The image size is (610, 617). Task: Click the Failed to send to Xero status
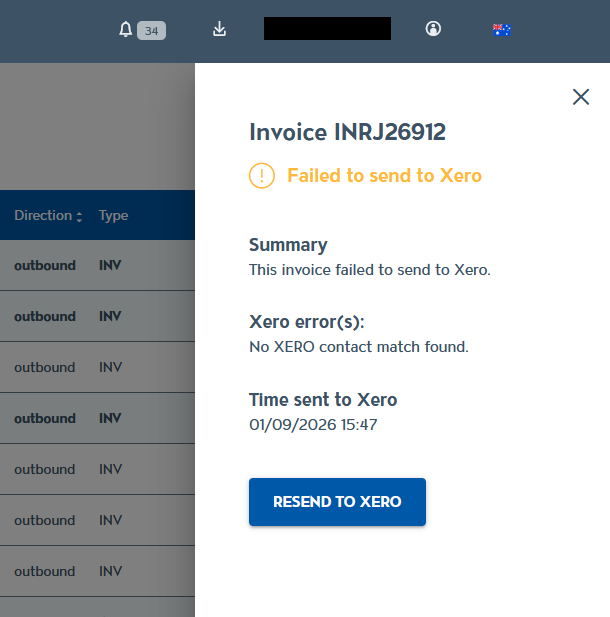[384, 175]
